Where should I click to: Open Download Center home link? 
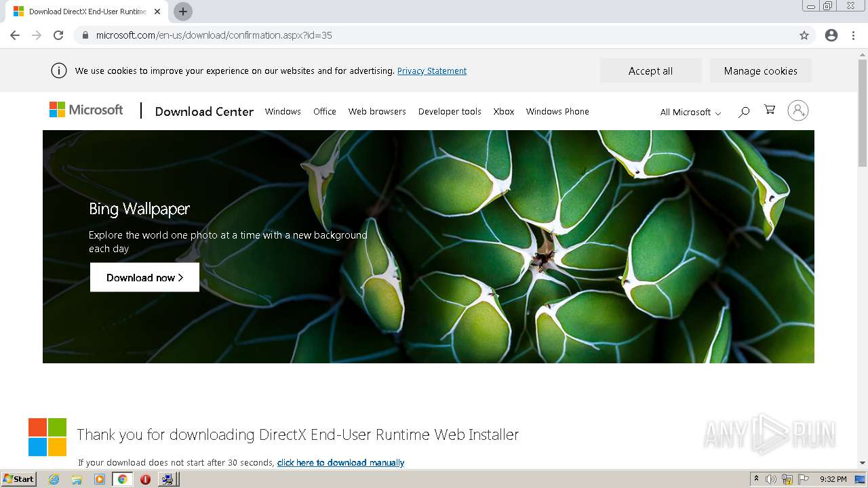(x=204, y=111)
